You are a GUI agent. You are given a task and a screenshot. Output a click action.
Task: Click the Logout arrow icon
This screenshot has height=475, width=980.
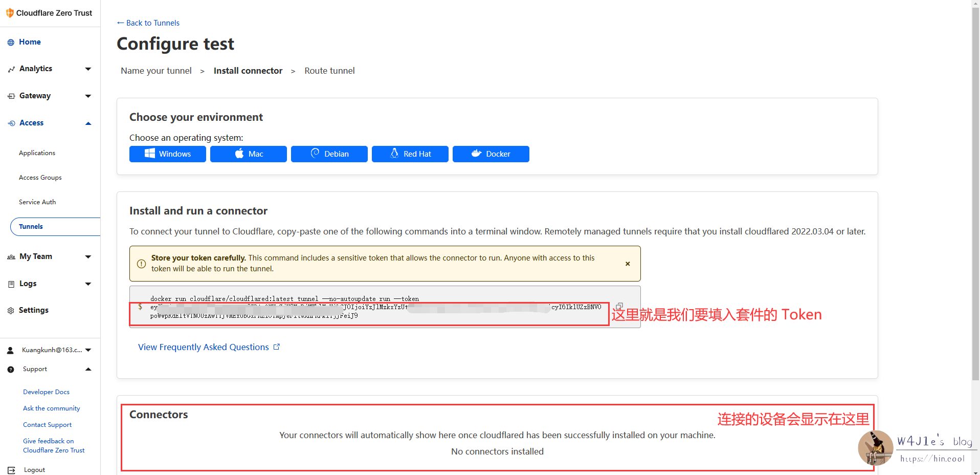tap(10, 469)
